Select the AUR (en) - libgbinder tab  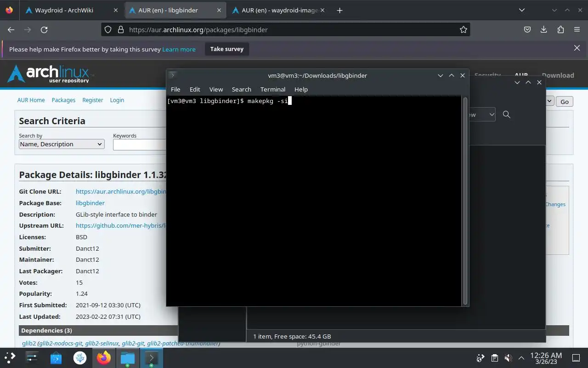point(175,10)
